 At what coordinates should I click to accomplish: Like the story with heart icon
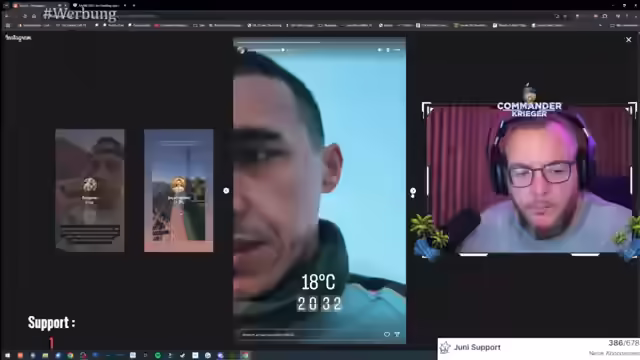pos(387,334)
